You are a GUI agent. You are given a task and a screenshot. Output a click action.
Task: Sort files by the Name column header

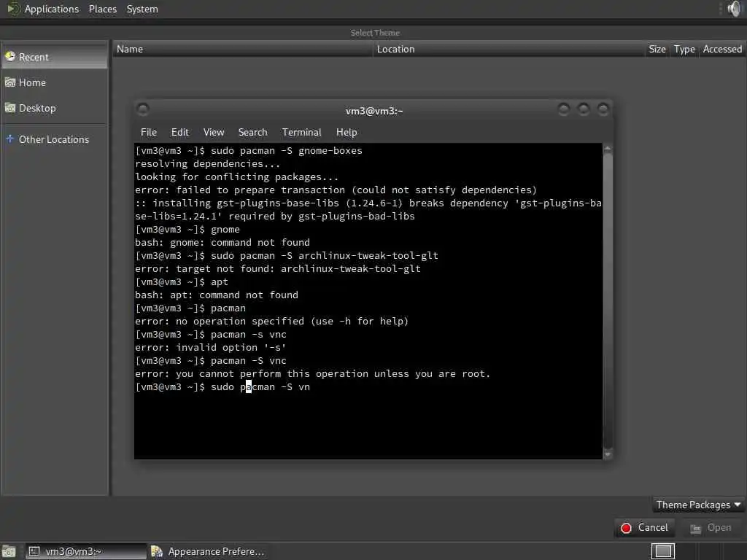[x=242, y=49]
